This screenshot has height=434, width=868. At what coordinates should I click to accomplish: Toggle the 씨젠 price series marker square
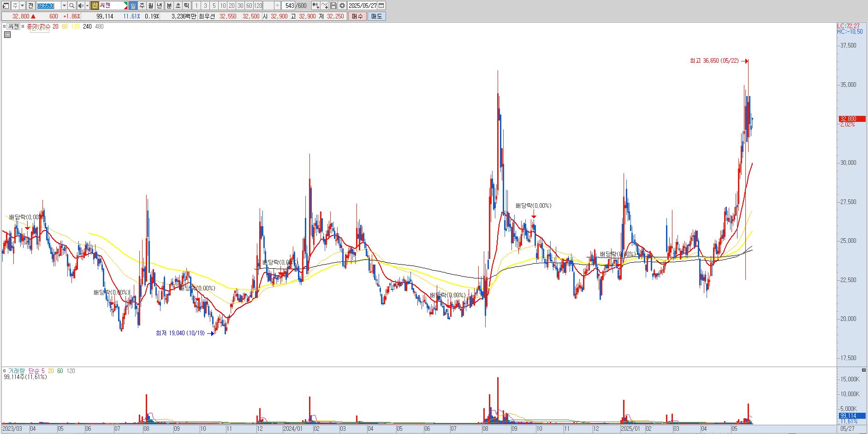[5, 26]
